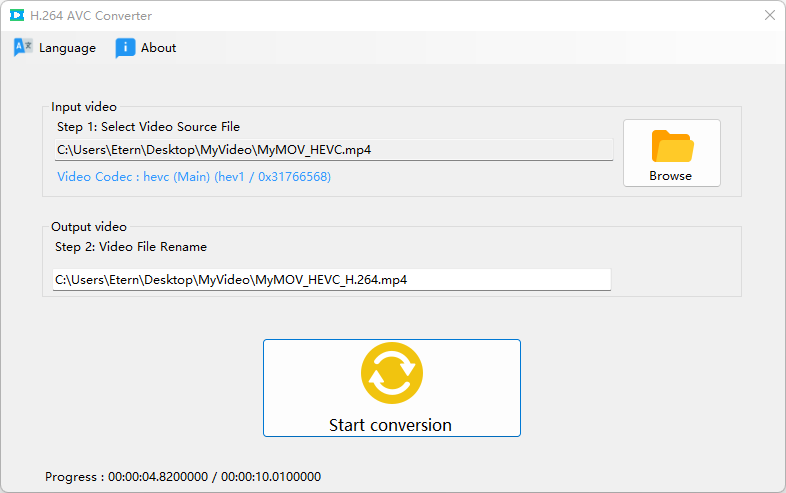Open the About menu item
The height and width of the screenshot is (493, 786).
click(x=158, y=48)
